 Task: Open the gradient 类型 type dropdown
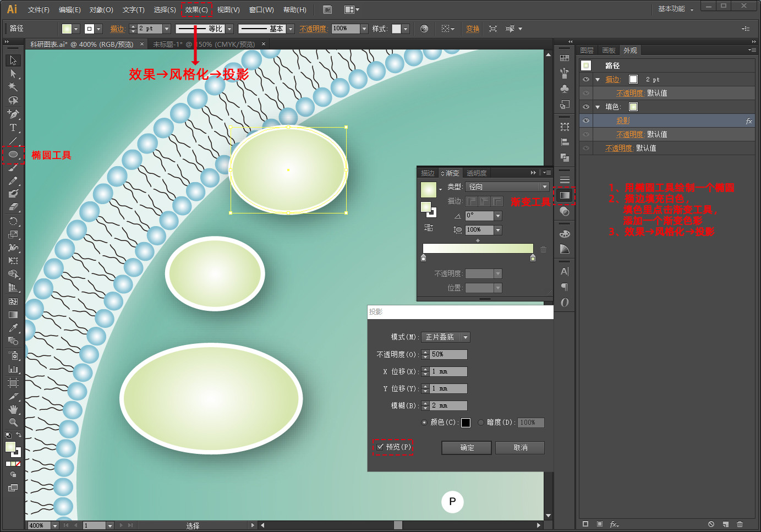tap(507, 187)
